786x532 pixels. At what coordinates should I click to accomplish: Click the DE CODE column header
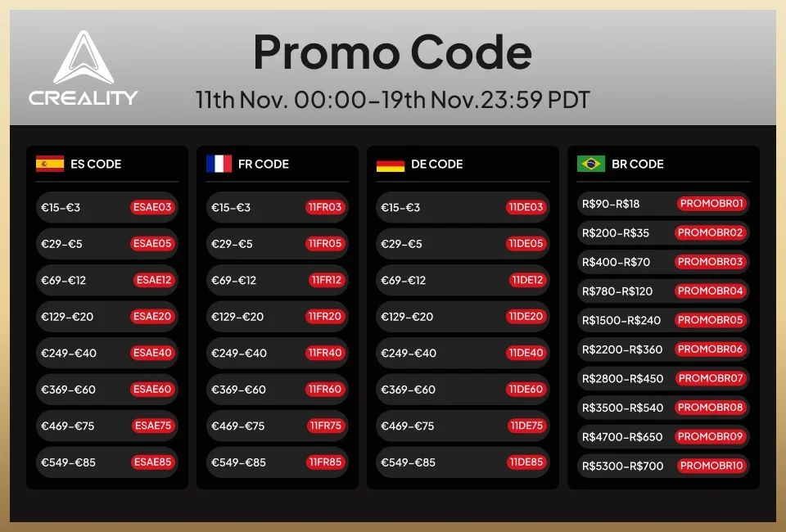click(x=436, y=164)
